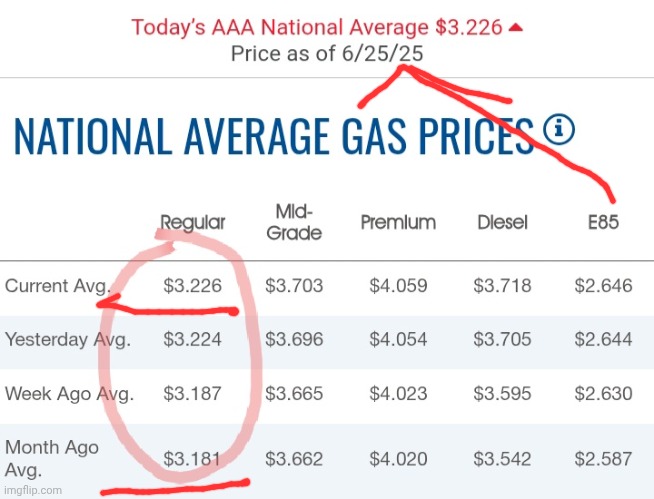Select the E85 column header
The width and height of the screenshot is (654, 499).
[603, 222]
